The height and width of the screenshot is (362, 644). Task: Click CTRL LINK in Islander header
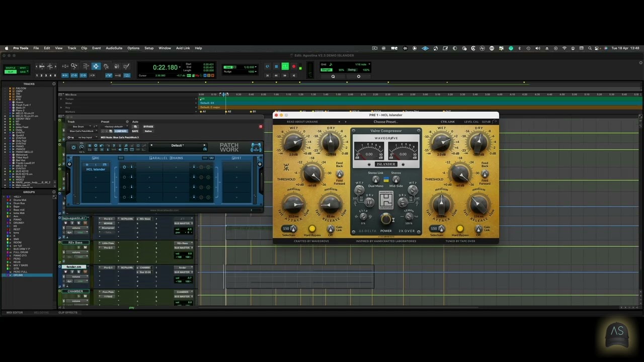coord(448,122)
